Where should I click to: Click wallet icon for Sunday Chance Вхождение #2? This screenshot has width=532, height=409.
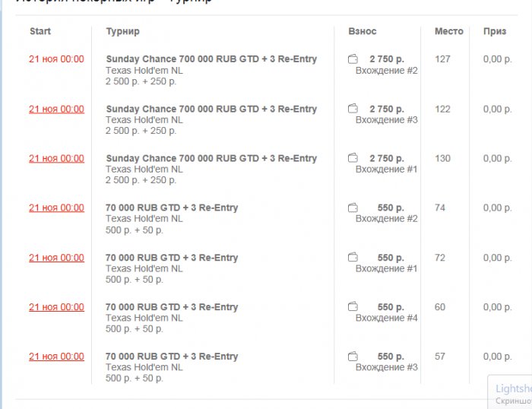[353, 59]
